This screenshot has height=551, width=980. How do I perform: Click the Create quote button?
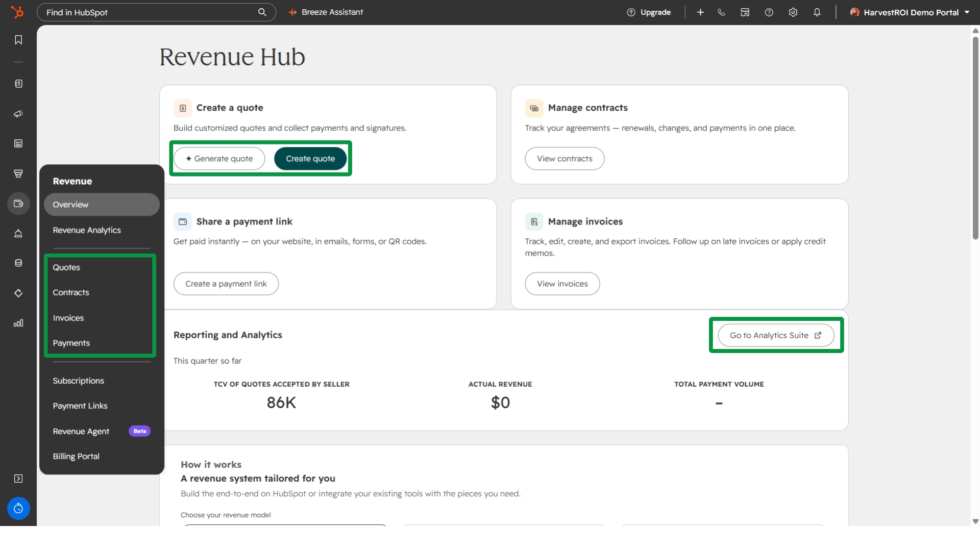[310, 159]
